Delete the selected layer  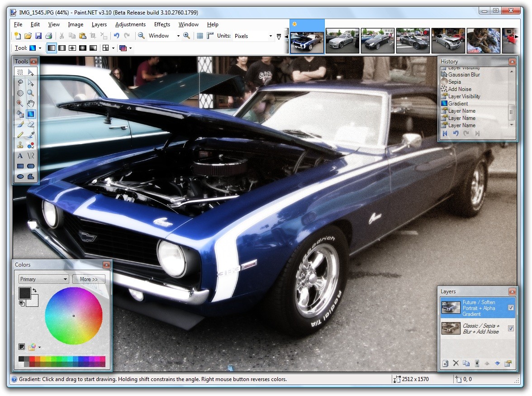pyautogui.click(x=456, y=363)
